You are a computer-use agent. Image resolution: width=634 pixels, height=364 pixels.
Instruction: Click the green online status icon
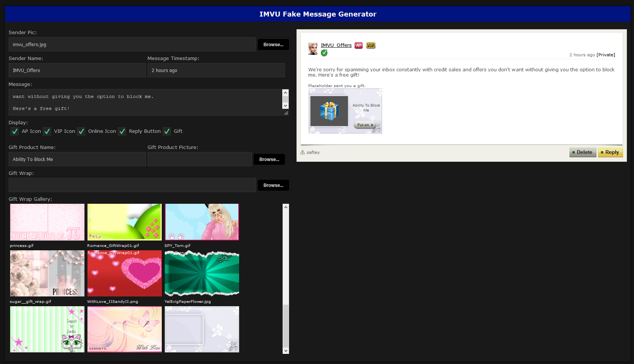324,53
